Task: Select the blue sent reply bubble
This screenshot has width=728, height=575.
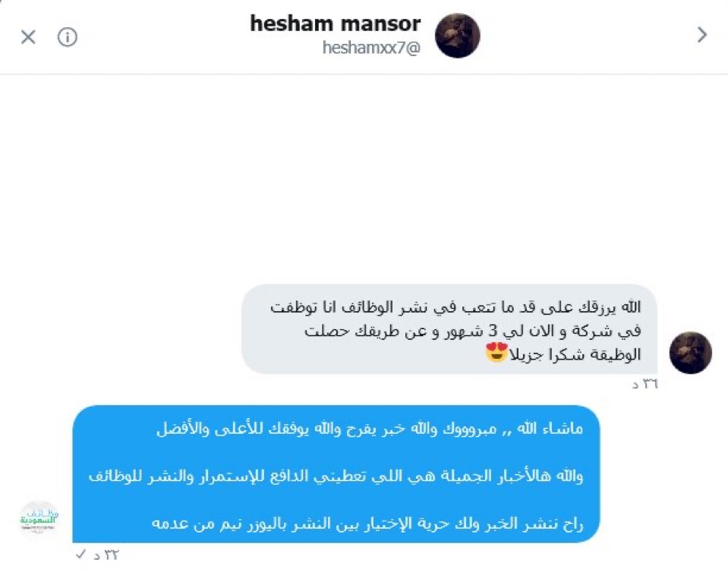Action: pyautogui.click(x=336, y=474)
